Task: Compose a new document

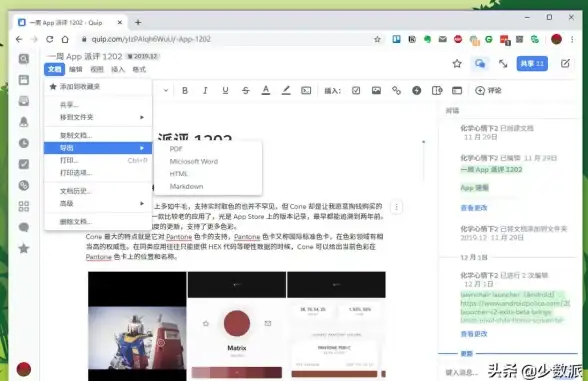Action: (x=565, y=64)
